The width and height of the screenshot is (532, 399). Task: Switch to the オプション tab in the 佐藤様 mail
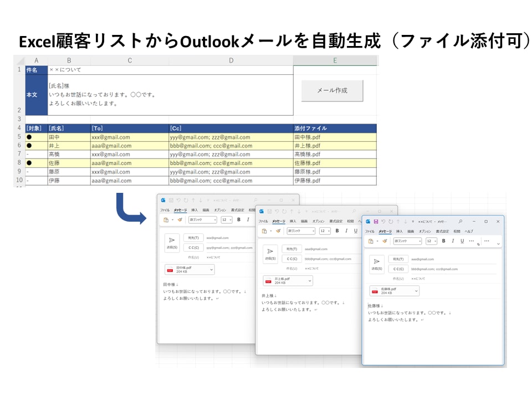tap(425, 232)
